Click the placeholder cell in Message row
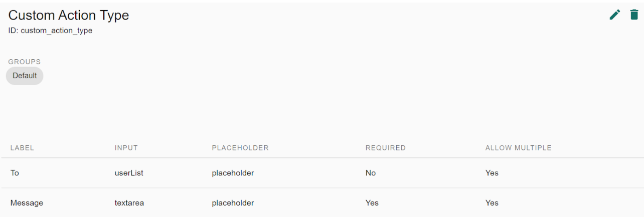 (233, 203)
